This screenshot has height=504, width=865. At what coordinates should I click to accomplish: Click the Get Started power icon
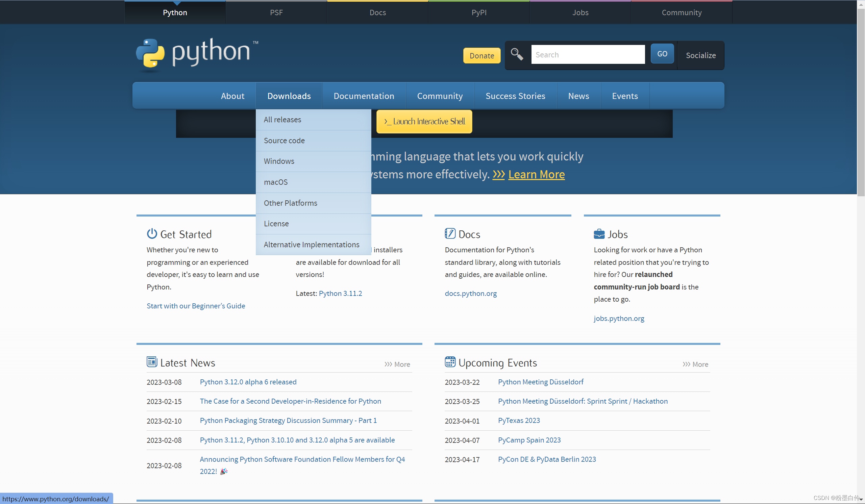(x=152, y=234)
